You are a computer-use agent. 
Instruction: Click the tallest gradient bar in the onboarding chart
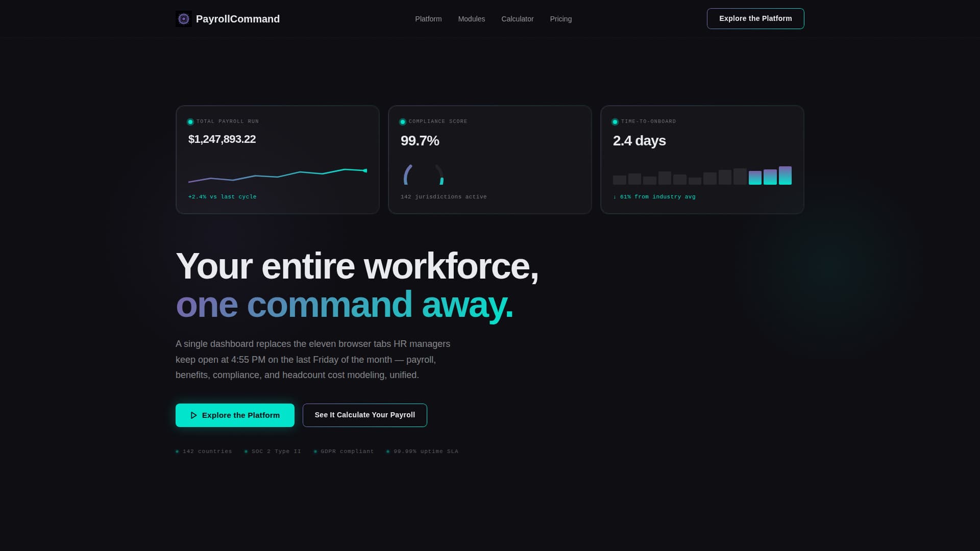pos(785,176)
